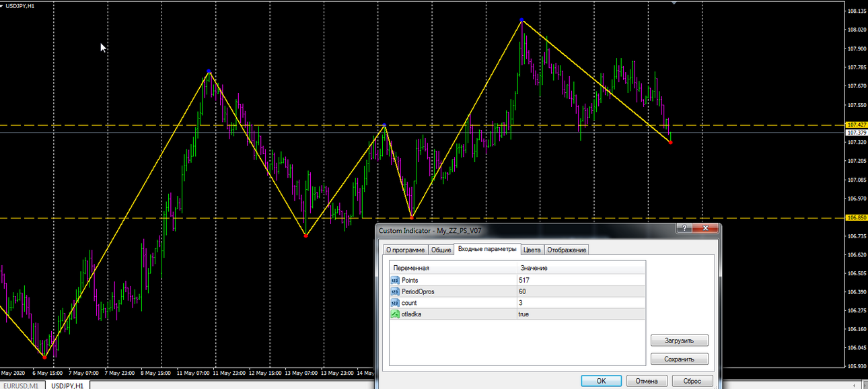
Task: Click the 108.135 label on price axis
Action: [857, 11]
